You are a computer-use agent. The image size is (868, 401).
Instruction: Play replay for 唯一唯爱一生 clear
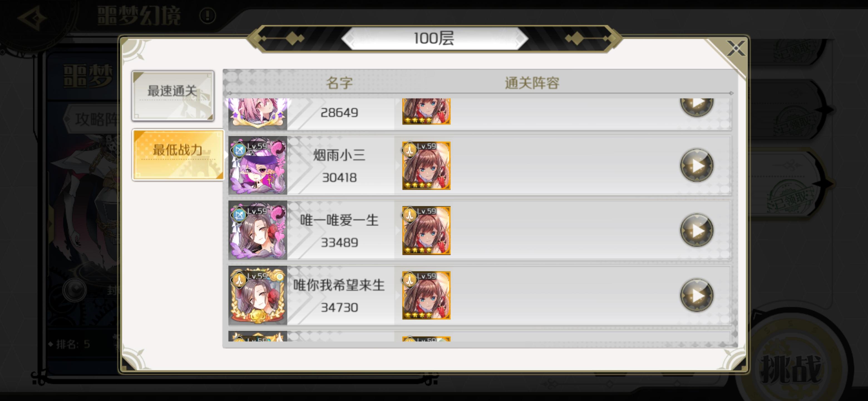(697, 230)
